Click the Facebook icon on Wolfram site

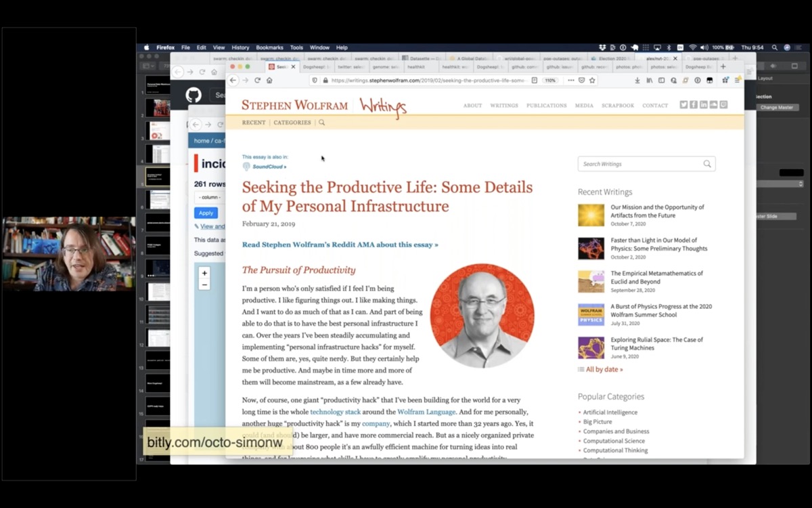694,105
